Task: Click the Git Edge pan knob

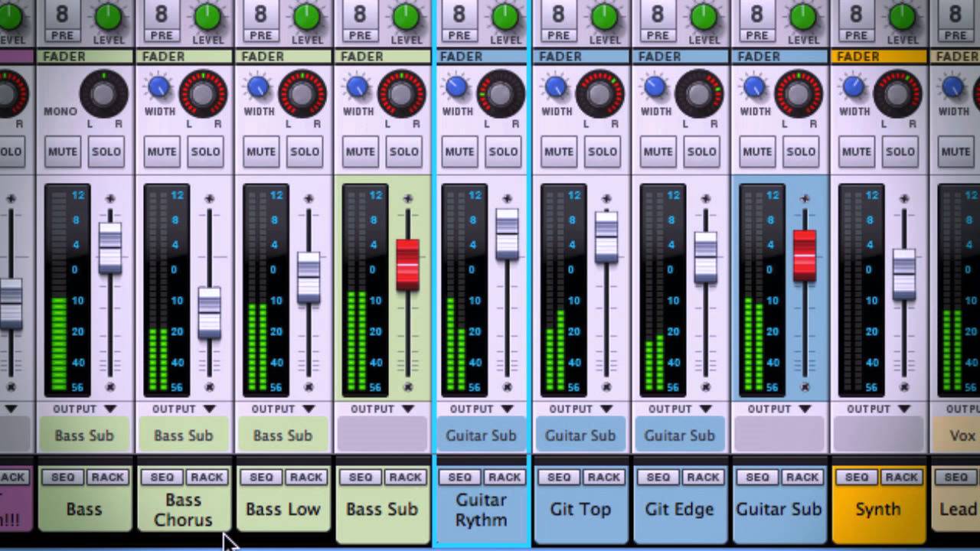Action: tap(699, 93)
